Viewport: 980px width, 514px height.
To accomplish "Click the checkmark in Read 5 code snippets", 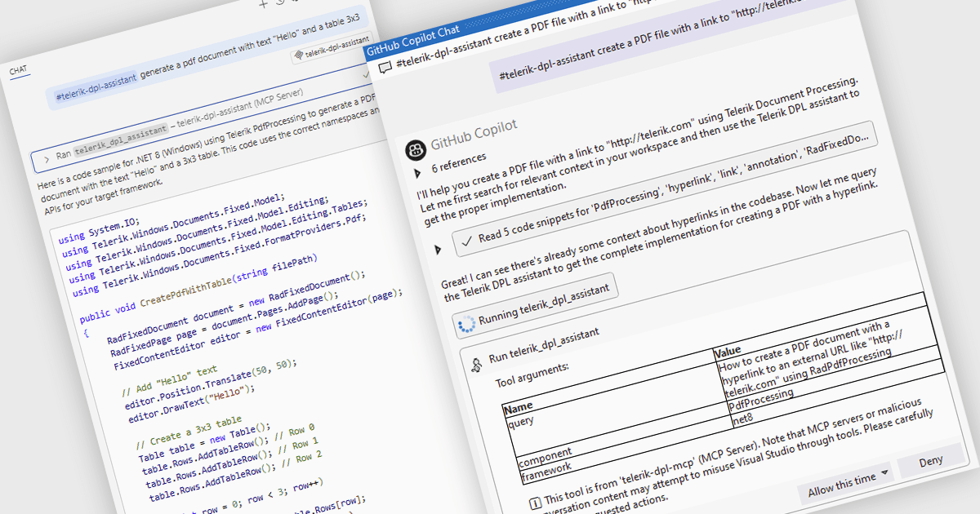I will [x=467, y=241].
